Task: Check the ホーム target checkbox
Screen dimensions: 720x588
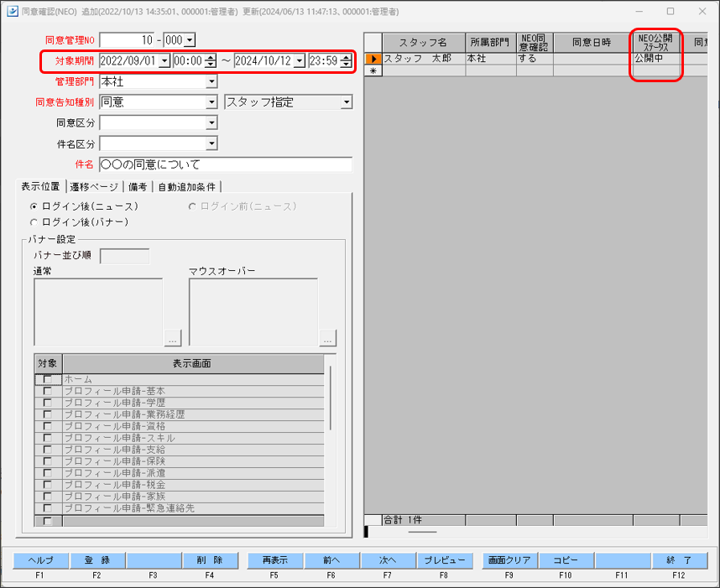Action: [x=47, y=380]
